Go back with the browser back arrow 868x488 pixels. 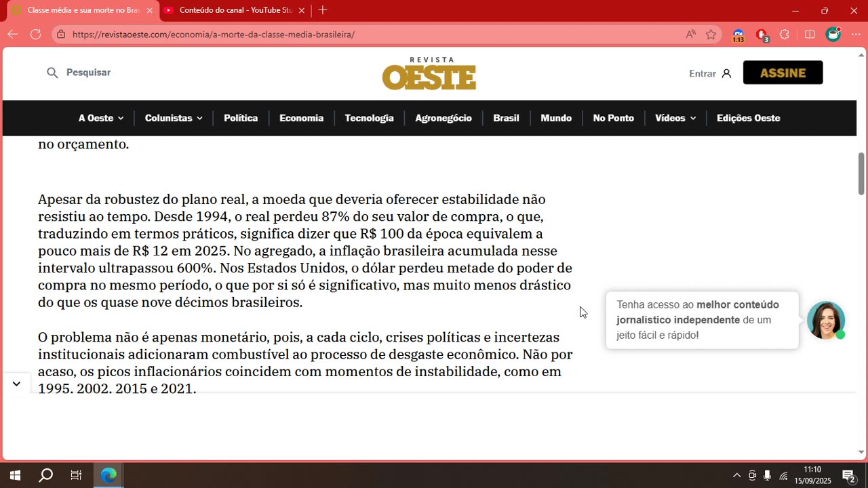click(x=13, y=35)
